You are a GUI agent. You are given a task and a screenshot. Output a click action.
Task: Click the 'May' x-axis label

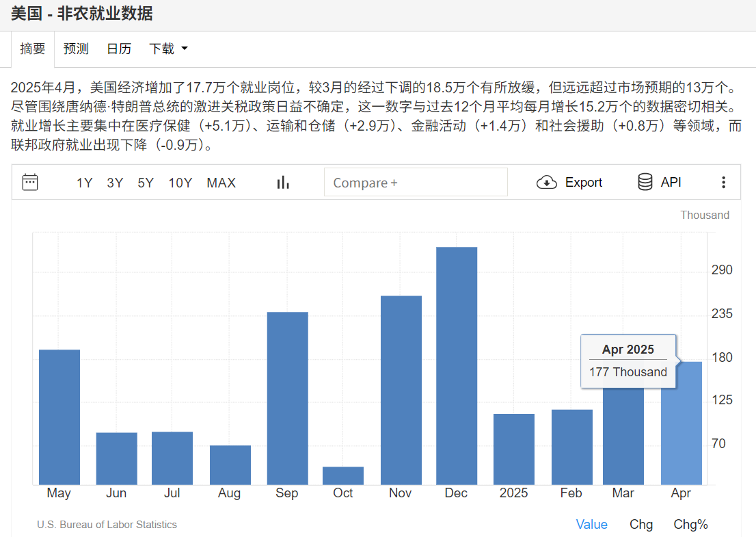point(59,494)
